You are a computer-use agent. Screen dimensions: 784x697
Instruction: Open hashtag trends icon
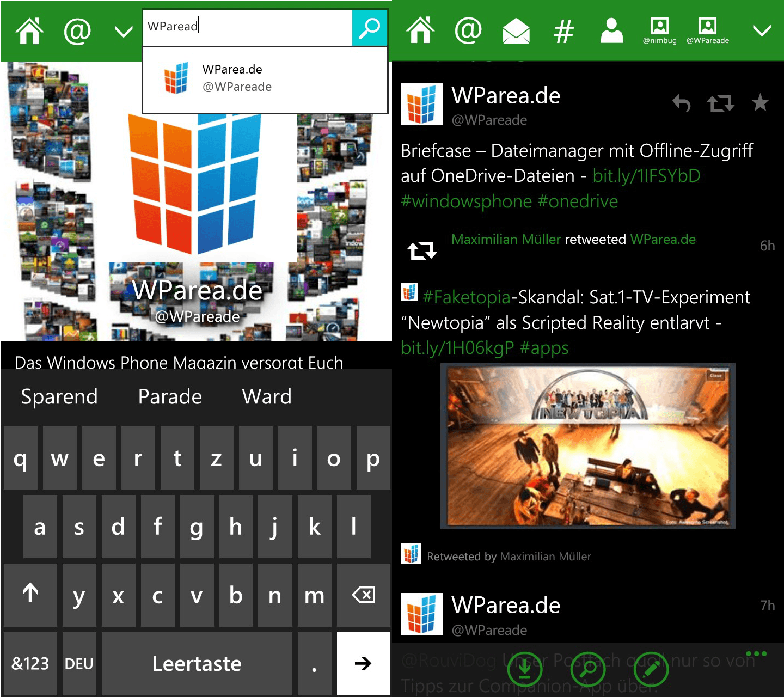[x=564, y=30]
